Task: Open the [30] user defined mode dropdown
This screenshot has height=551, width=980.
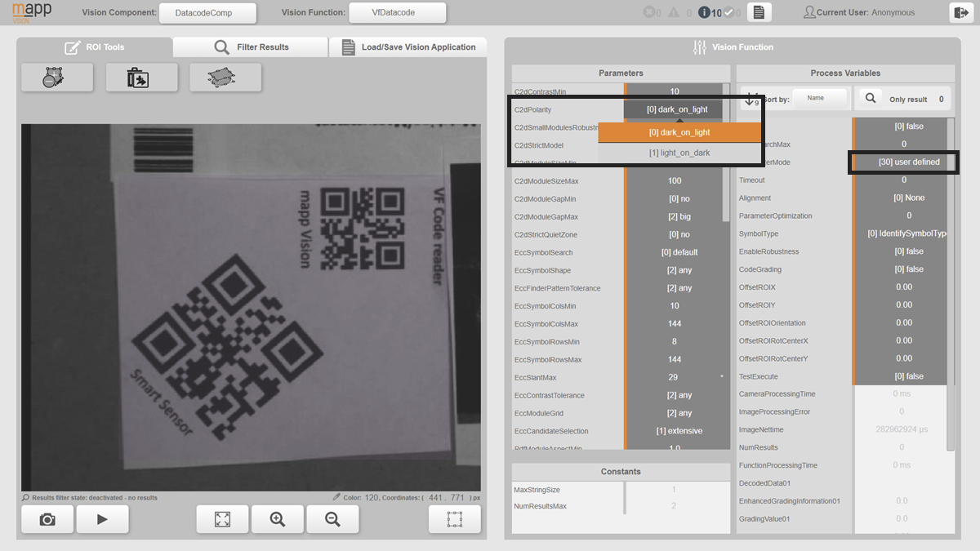Action: pyautogui.click(x=904, y=162)
